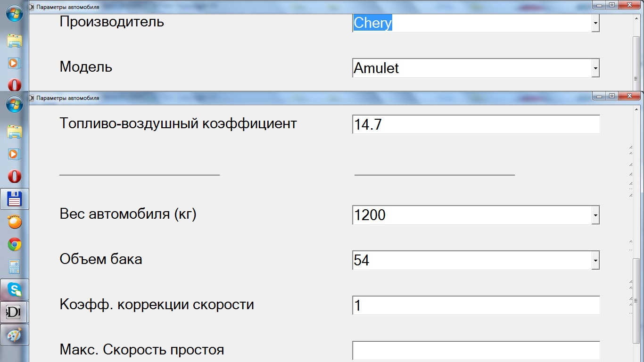
Task: Expand the Производитель dropdown showing Chery
Action: click(595, 23)
